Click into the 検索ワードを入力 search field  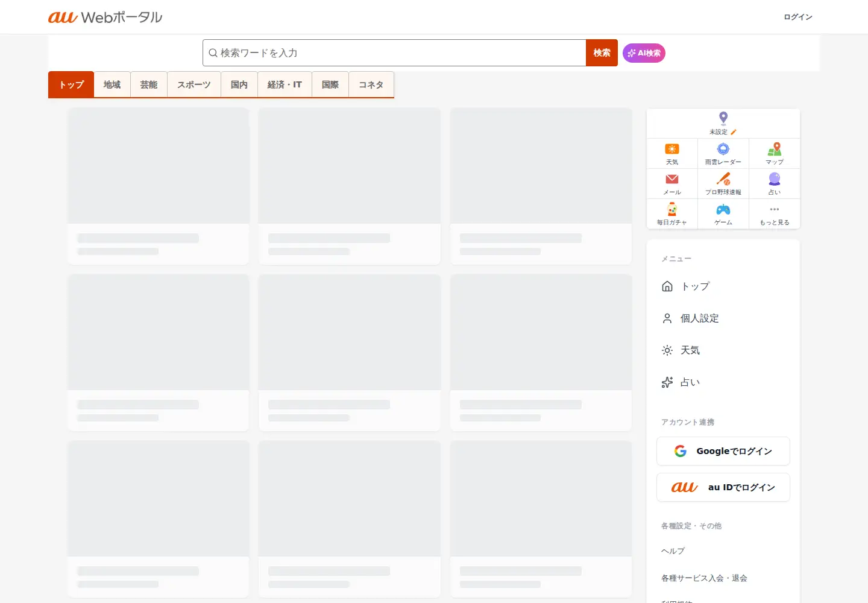tap(394, 53)
